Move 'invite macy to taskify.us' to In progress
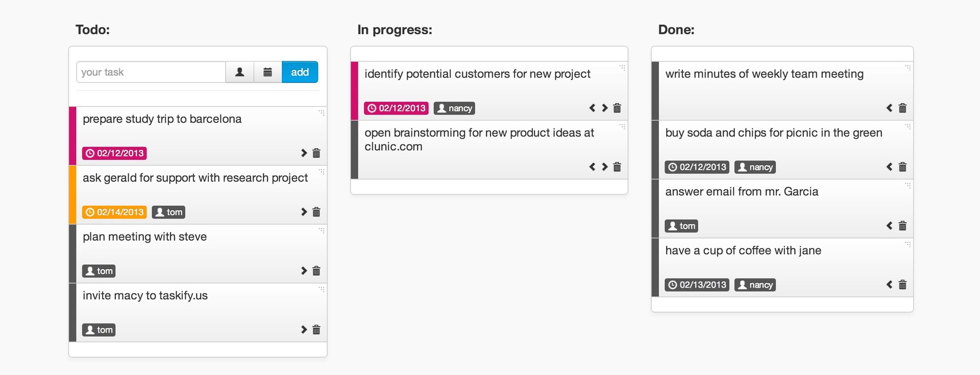Image resolution: width=980 pixels, height=375 pixels. click(x=304, y=329)
